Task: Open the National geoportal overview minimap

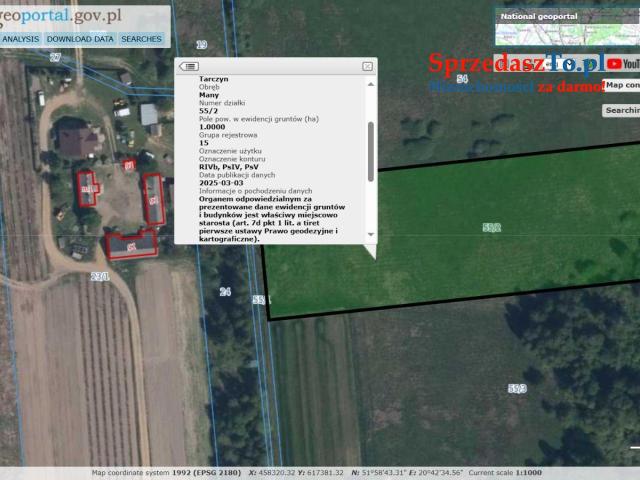Action: (x=565, y=27)
